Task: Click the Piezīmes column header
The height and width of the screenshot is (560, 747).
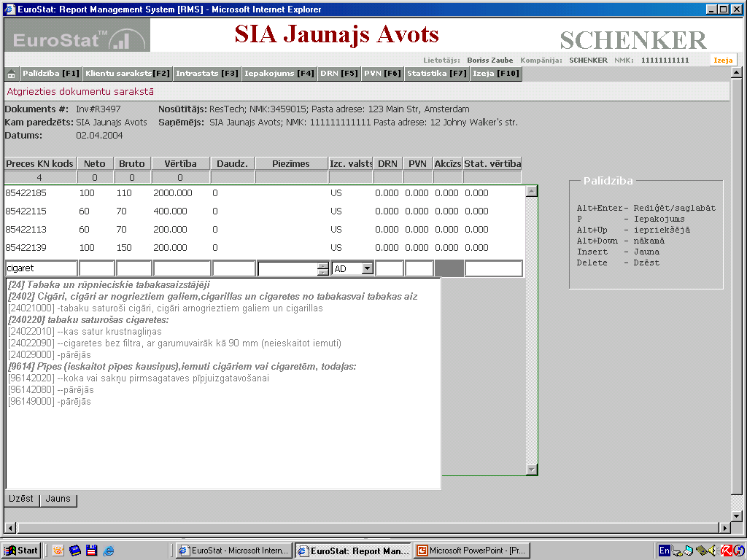Action: pos(291,163)
